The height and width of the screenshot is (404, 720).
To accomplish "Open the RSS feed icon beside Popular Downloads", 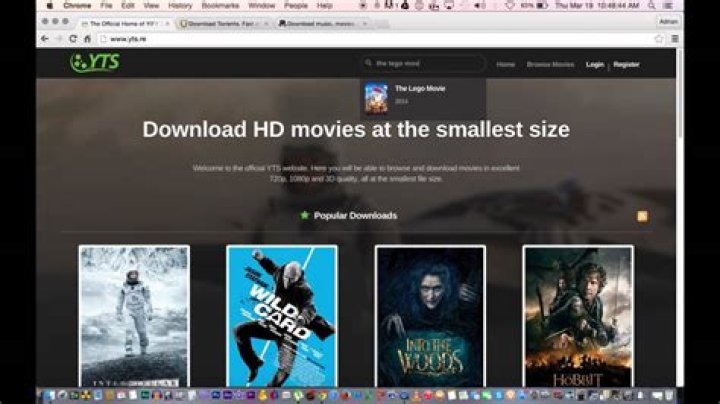I will [642, 216].
